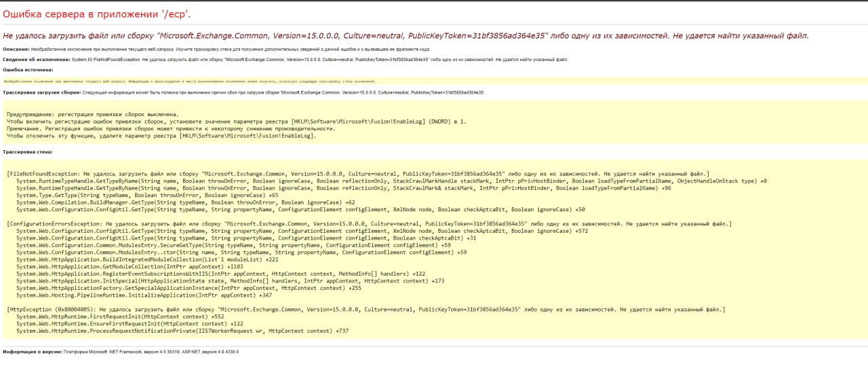Click the "ModulesEntry.SecureGetType" stack line
Screen dimensions: 868x366
tap(233, 245)
